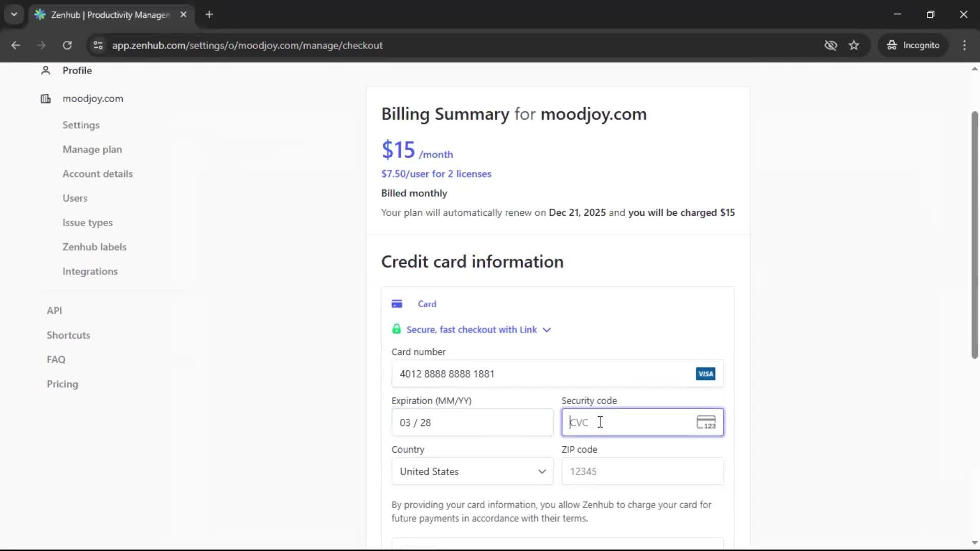Screen dimensions: 980x551
Task: Click the lock icon next to Link checkout text
Action: 397,329
